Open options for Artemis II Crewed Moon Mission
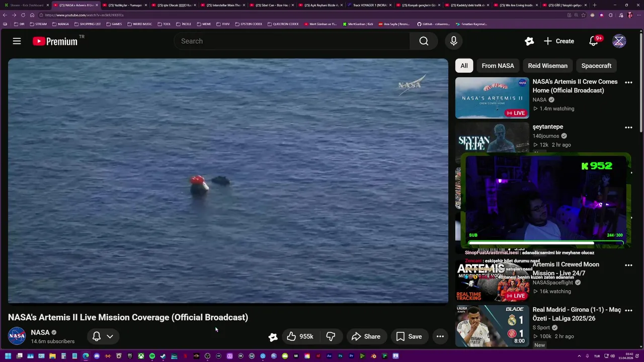Viewport: 644px width, 362px height. (628, 265)
